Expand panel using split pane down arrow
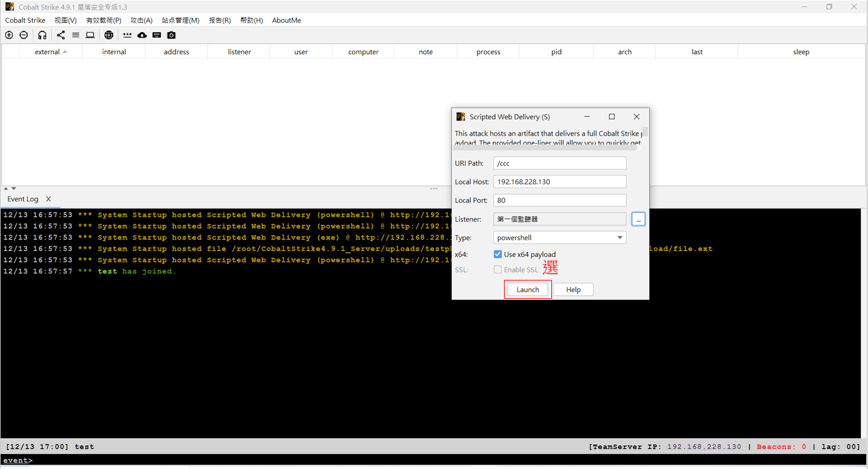This screenshot has height=469, width=868. click(14, 188)
